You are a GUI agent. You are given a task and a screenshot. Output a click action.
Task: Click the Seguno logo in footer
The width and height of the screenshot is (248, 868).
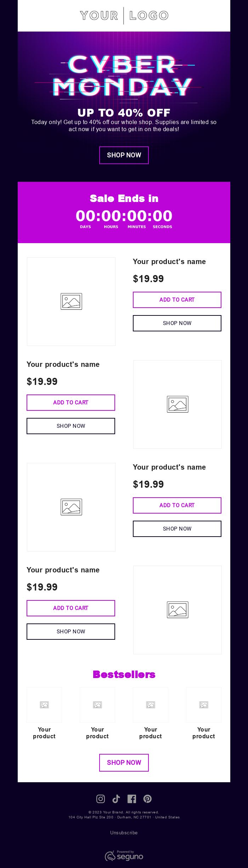pyautogui.click(x=124, y=856)
